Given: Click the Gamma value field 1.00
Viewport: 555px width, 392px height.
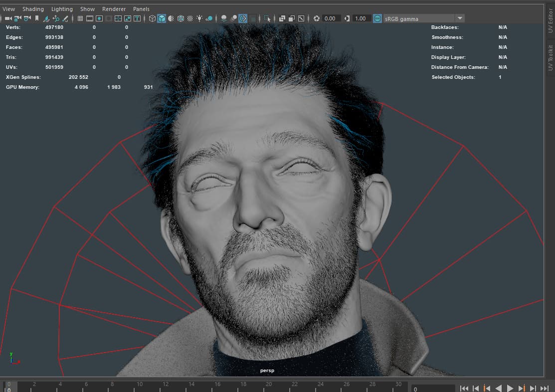Looking at the screenshot, I should coord(362,18).
